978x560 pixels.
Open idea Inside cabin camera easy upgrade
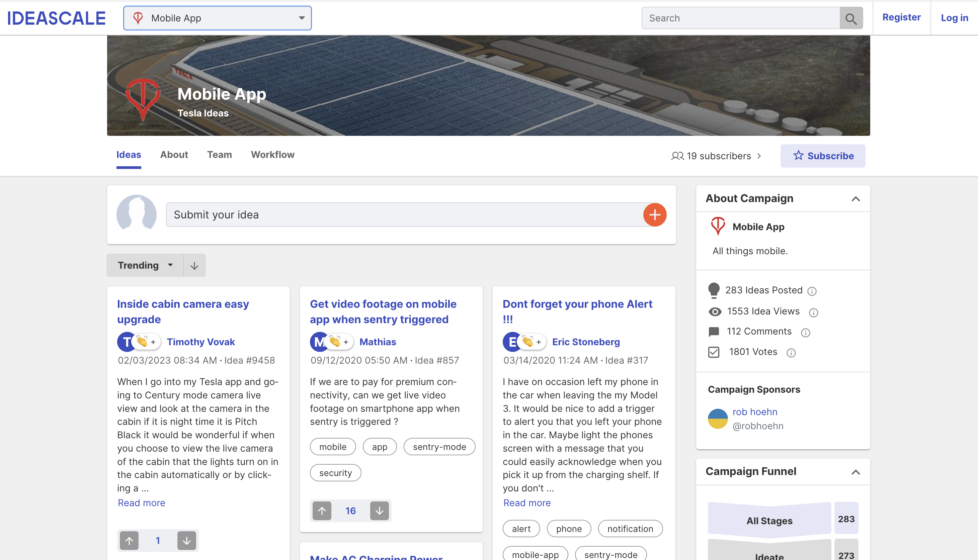(183, 311)
